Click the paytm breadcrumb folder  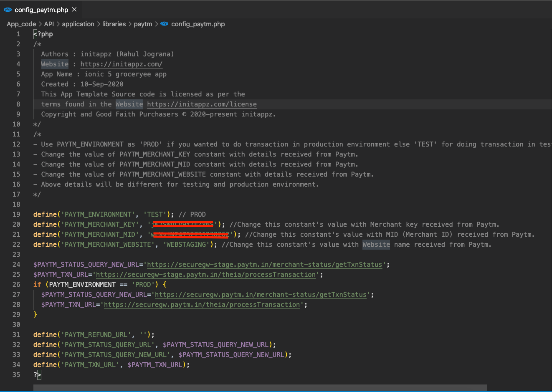tap(143, 24)
